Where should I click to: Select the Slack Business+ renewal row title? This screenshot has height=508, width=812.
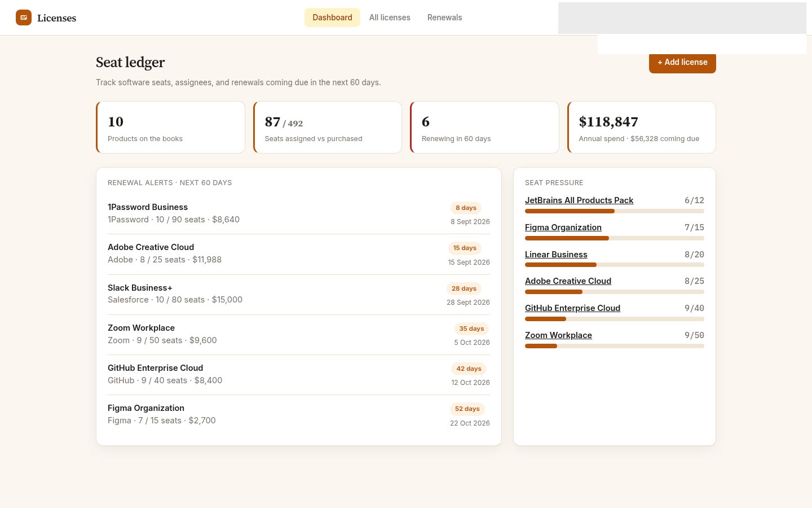140,288
